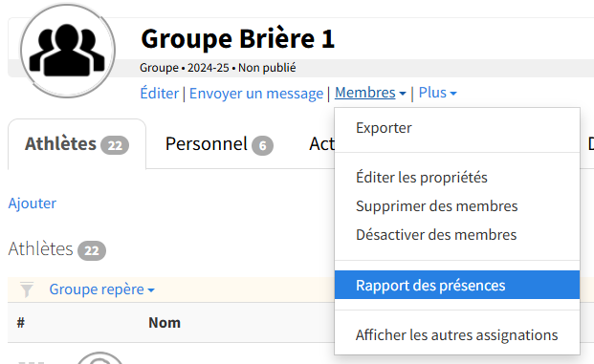Switch to the Personnel tab
594x364 pixels.
click(219, 144)
